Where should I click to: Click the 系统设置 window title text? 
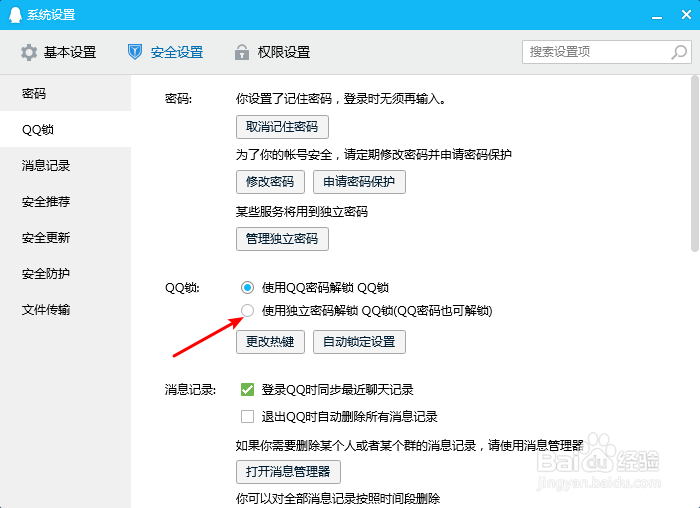point(51,15)
